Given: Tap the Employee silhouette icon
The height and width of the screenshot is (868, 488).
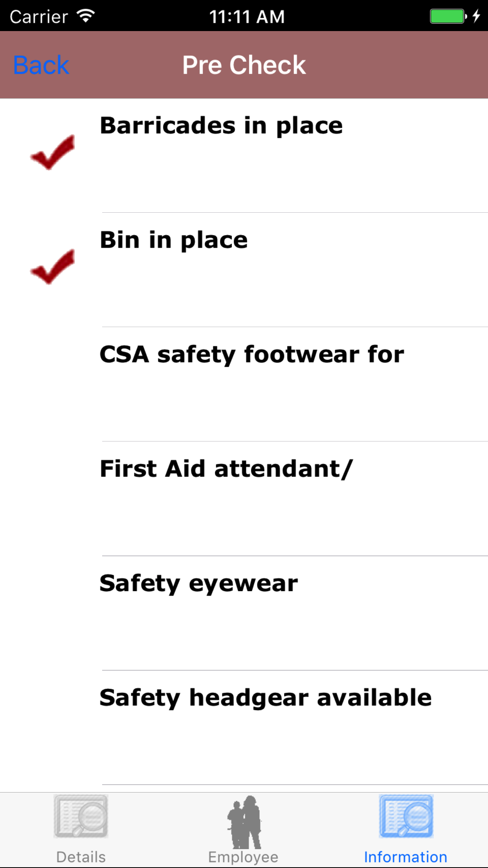Looking at the screenshot, I should click(x=244, y=822).
